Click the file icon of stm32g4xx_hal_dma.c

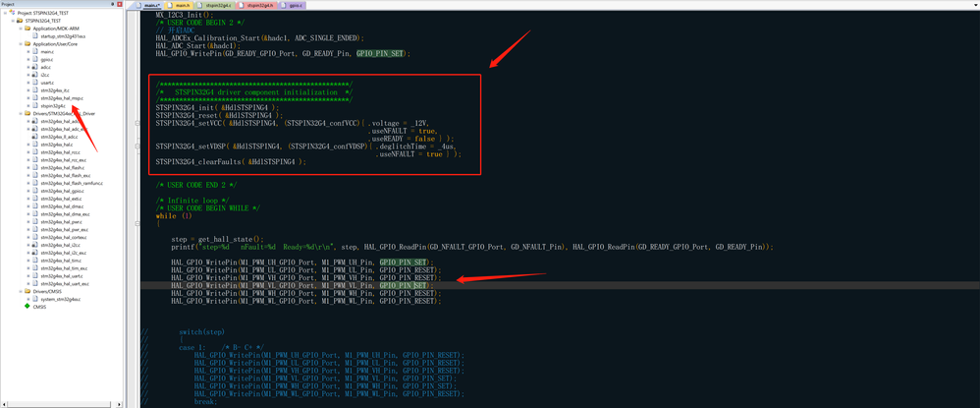[35, 205]
